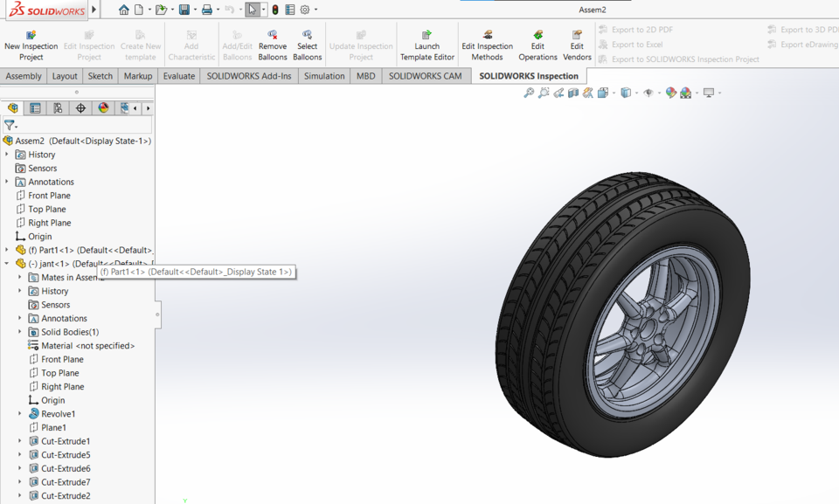
Task: Activate the Zoom to Area tool
Action: [x=544, y=92]
